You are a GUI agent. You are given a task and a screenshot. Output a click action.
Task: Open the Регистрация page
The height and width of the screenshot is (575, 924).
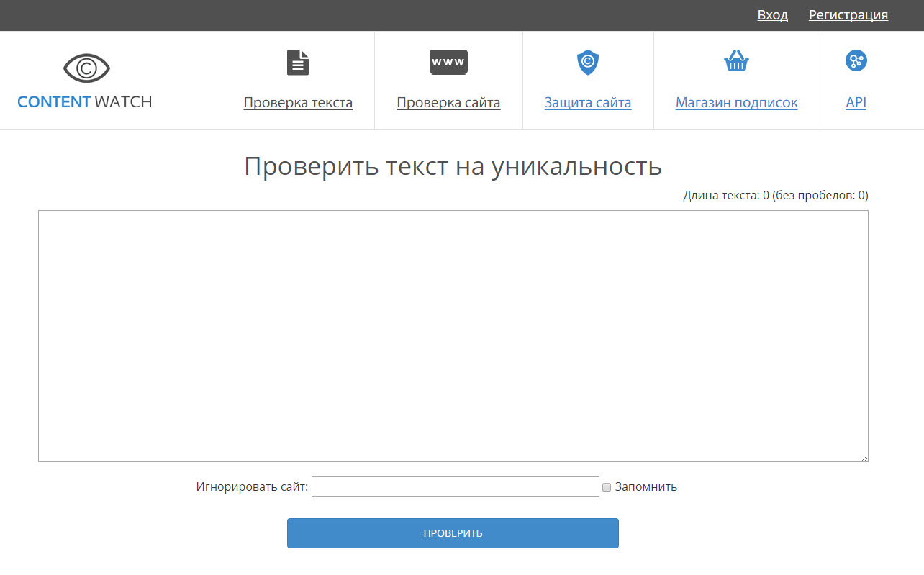coord(848,14)
